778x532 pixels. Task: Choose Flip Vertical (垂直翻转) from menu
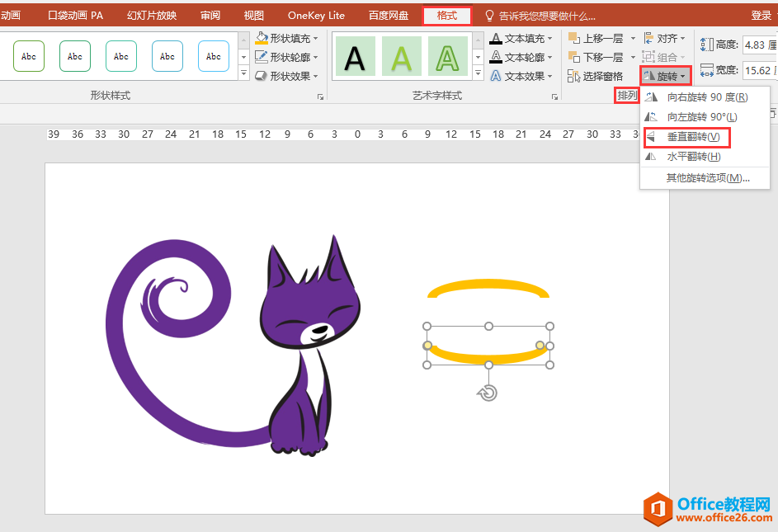(693, 136)
